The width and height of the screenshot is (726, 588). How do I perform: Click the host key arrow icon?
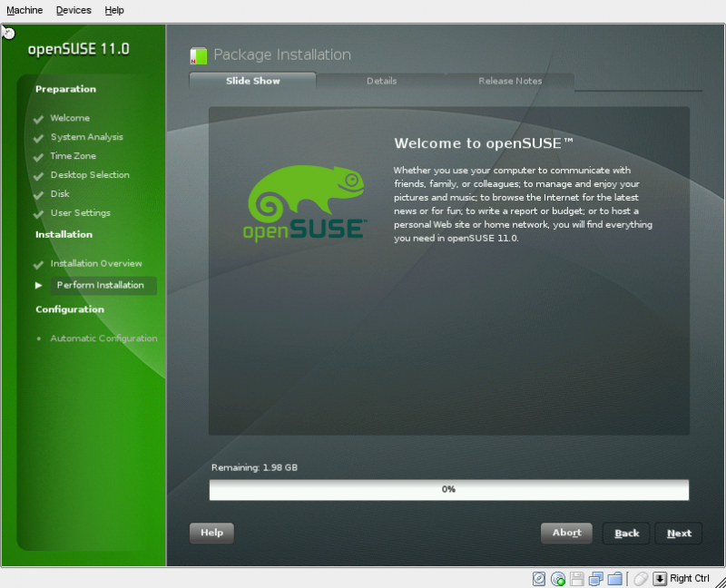660,579
